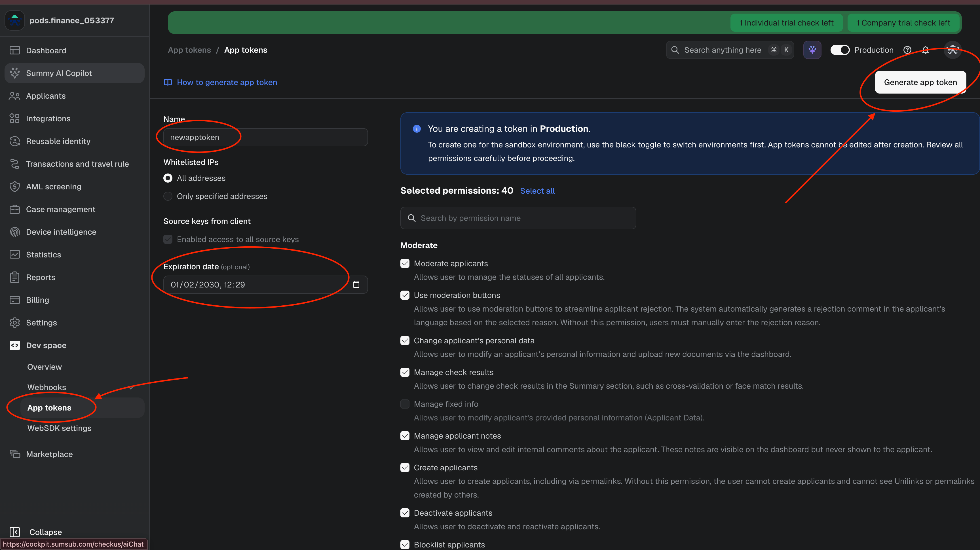Focus Search by permission name field
Image resolution: width=980 pixels, height=550 pixels.
pos(518,218)
